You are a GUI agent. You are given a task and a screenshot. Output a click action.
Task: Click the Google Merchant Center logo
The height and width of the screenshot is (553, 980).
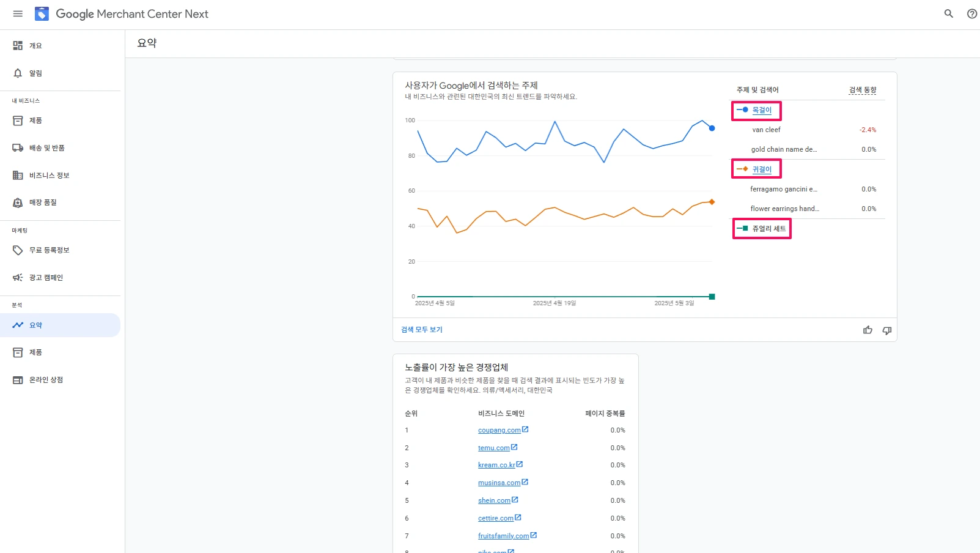pyautogui.click(x=42, y=13)
